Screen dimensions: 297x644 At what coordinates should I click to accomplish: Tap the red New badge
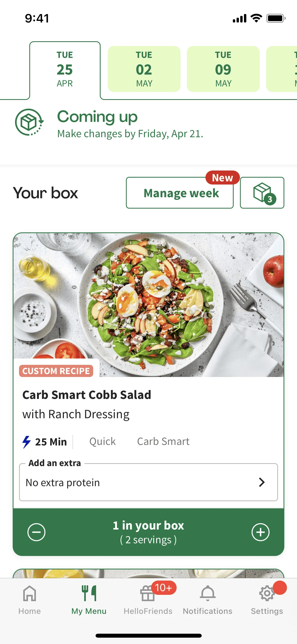tap(223, 178)
